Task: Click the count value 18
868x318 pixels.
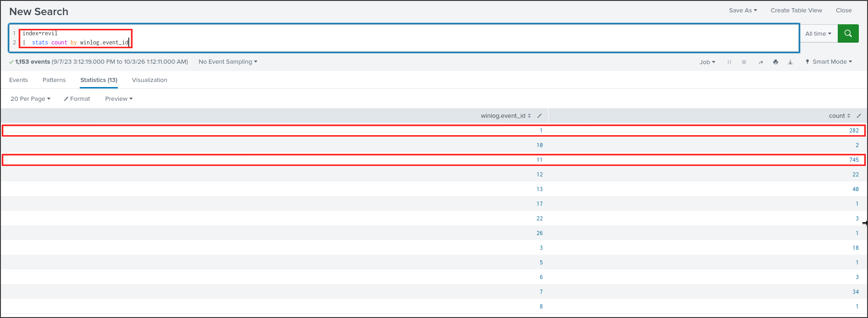Action: (856, 248)
